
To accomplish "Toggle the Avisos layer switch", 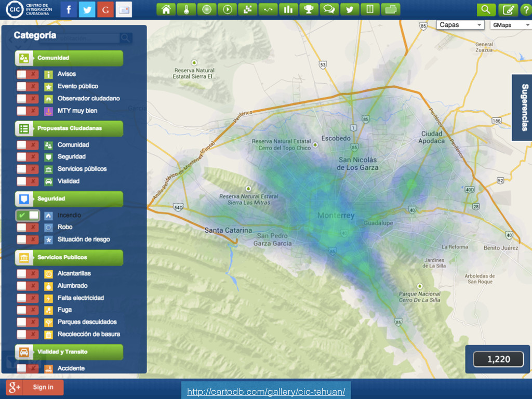I will 28,74.
